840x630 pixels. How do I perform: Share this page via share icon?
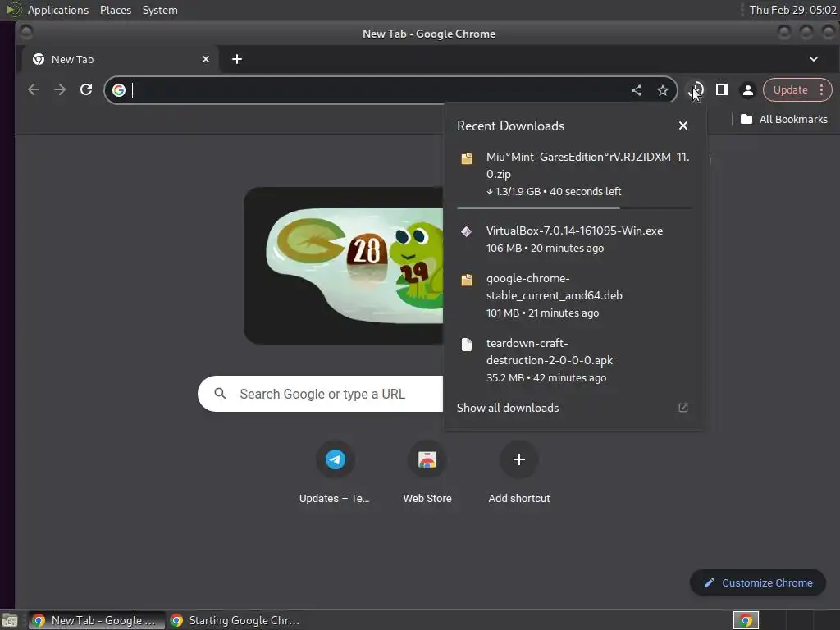[x=637, y=90]
